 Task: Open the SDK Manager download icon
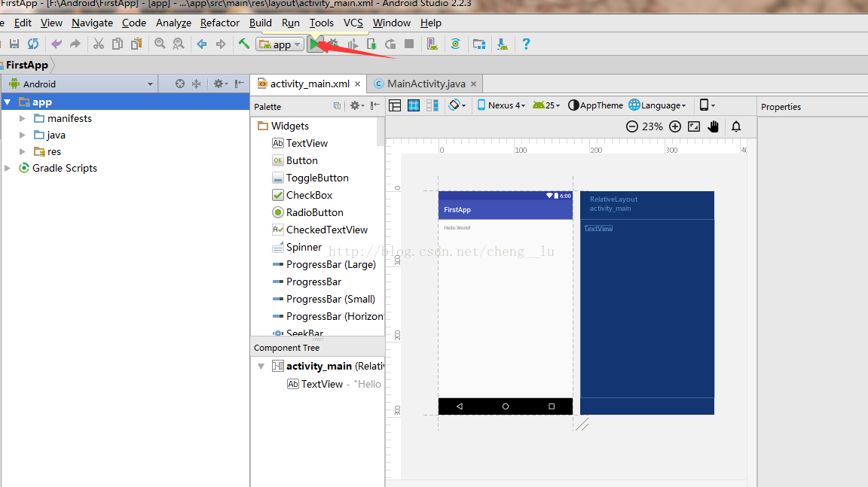(x=502, y=44)
